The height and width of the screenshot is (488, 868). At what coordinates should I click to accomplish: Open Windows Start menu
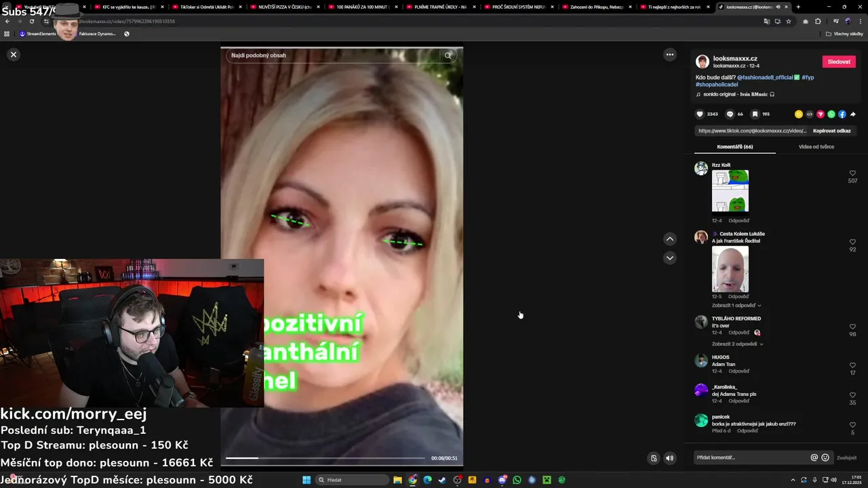tap(307, 480)
